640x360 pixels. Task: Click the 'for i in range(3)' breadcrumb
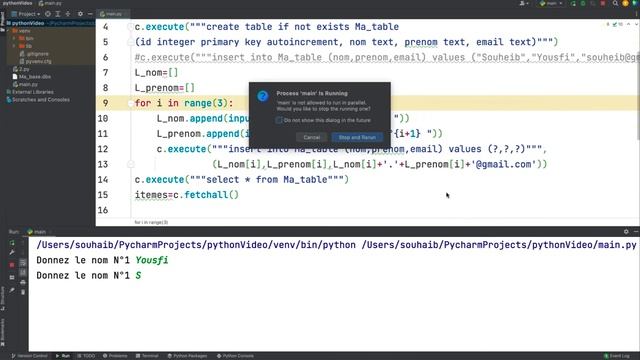151,222
